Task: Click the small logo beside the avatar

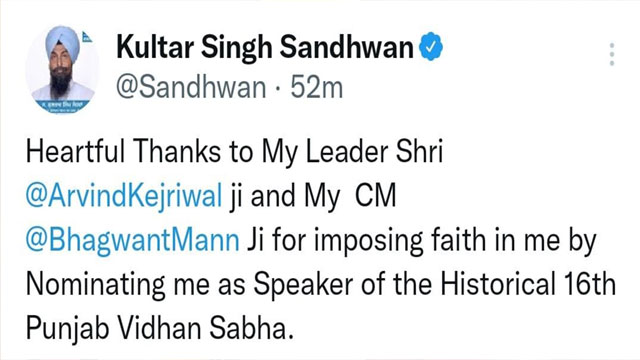Action: (x=87, y=37)
